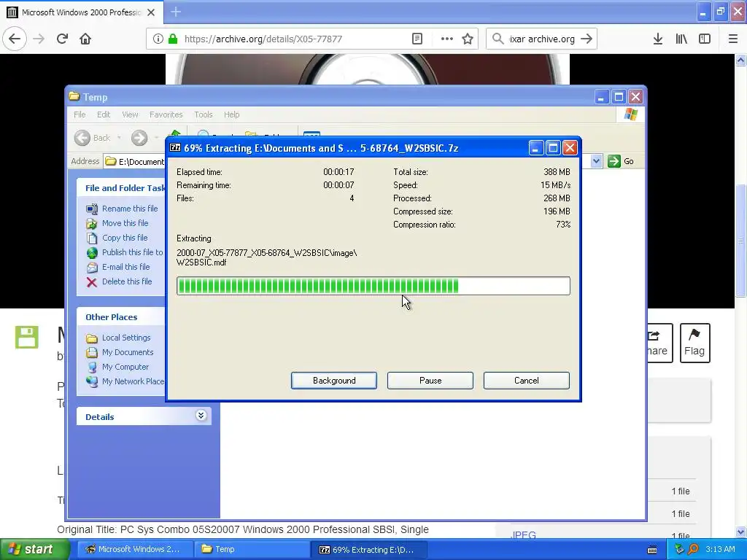Click green floppy disk software icon

click(27, 337)
